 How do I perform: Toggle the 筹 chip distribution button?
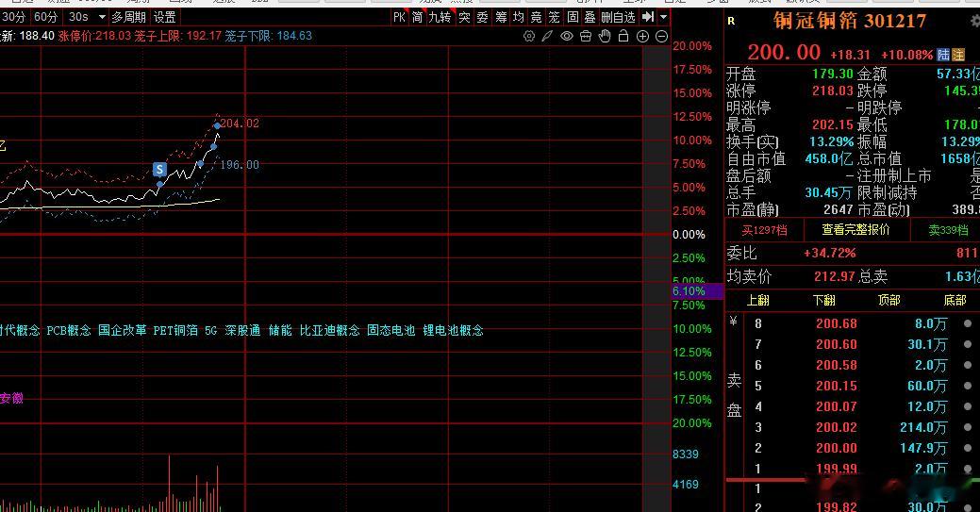click(501, 17)
